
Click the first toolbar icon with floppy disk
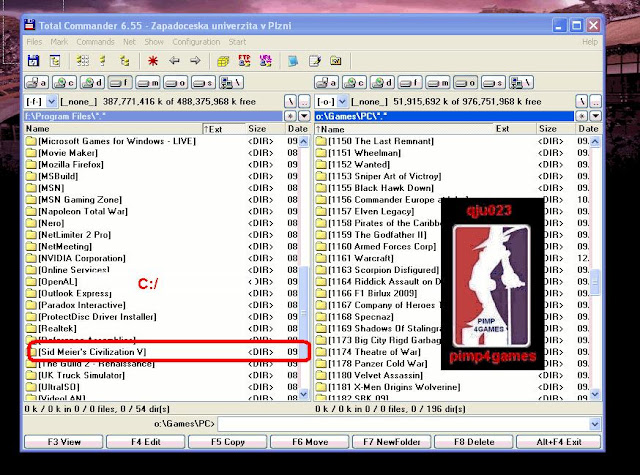pyautogui.click(x=33, y=61)
